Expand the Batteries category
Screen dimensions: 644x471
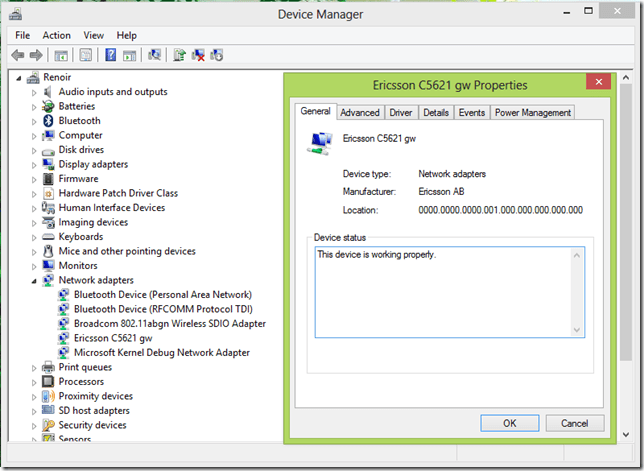pos(34,107)
